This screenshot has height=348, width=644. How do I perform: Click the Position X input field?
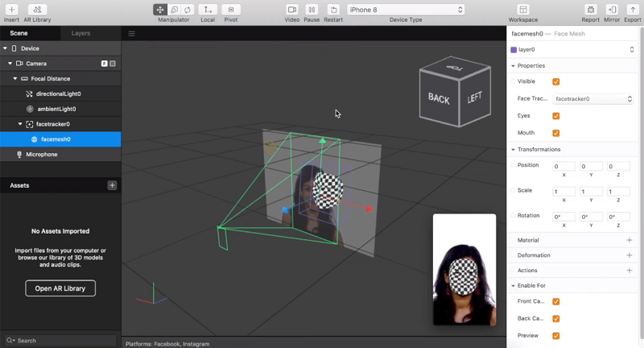tap(563, 166)
